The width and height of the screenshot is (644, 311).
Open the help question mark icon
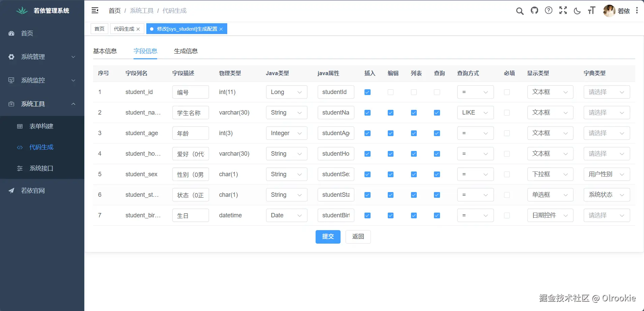coord(549,10)
